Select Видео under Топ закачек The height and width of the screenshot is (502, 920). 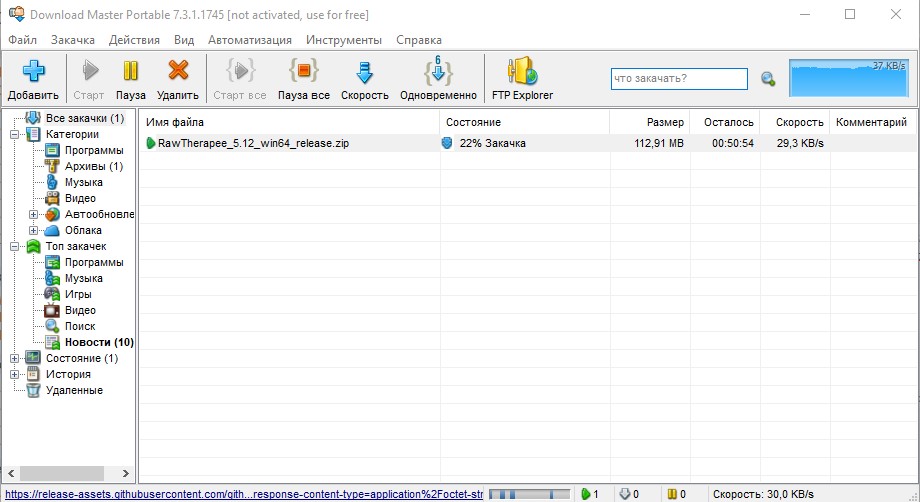pos(80,310)
